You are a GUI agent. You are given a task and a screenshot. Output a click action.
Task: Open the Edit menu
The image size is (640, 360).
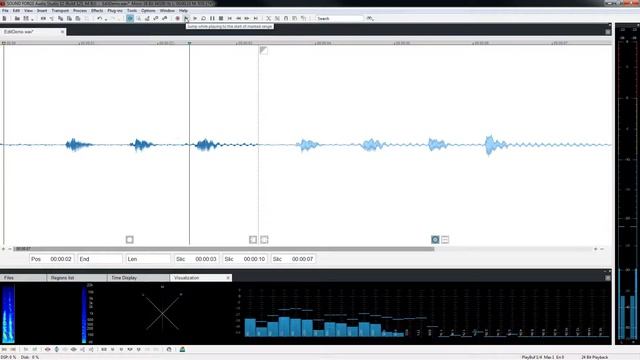(x=16, y=11)
